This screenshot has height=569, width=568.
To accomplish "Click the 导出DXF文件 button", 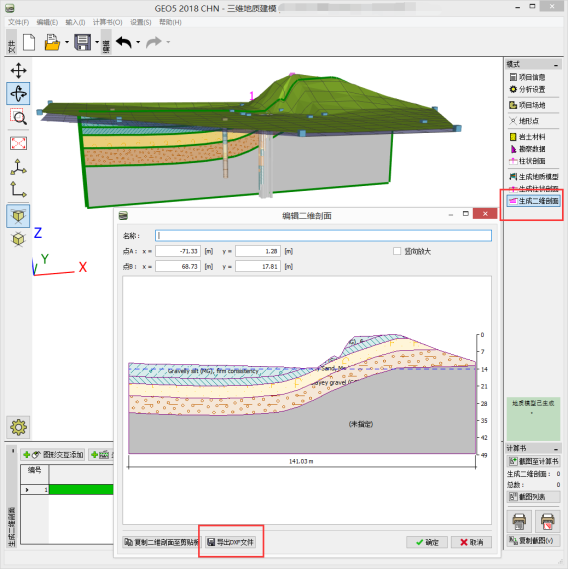I will (x=230, y=542).
